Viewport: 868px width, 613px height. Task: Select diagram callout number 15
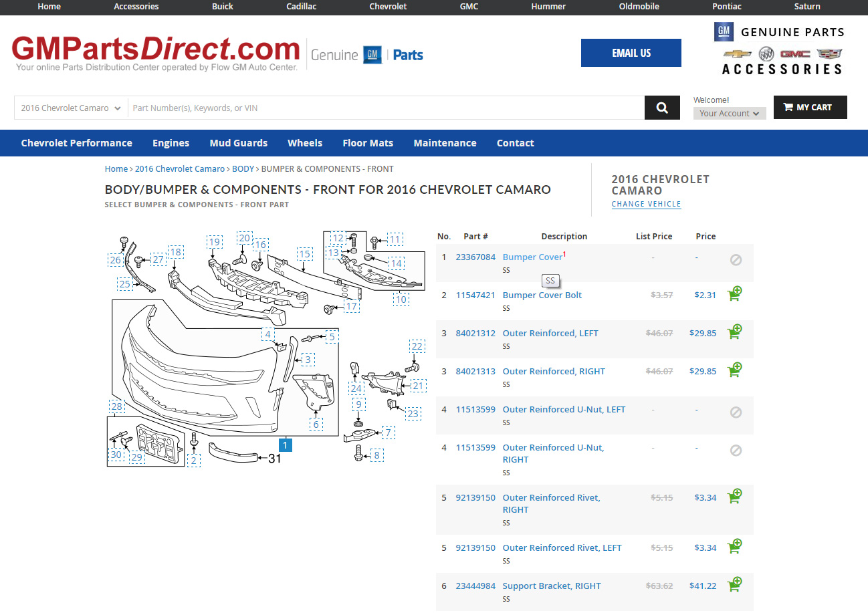coord(305,254)
